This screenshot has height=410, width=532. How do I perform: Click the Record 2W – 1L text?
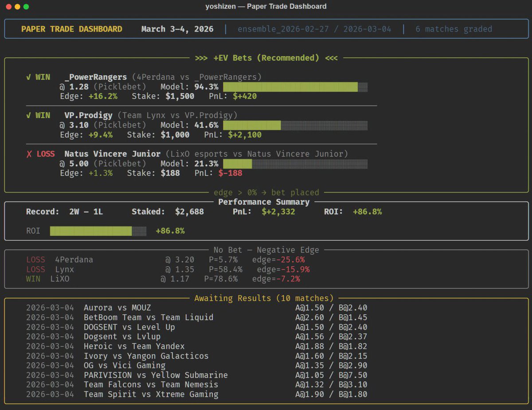coord(64,212)
